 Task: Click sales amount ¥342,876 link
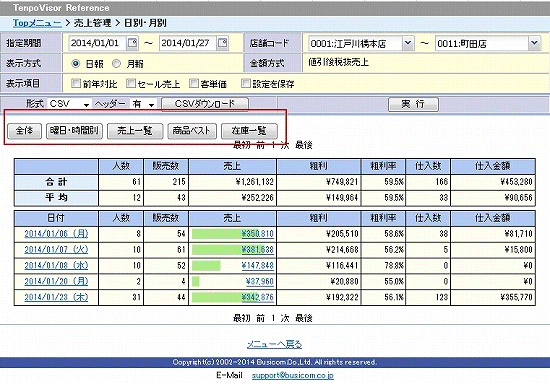coord(257,297)
